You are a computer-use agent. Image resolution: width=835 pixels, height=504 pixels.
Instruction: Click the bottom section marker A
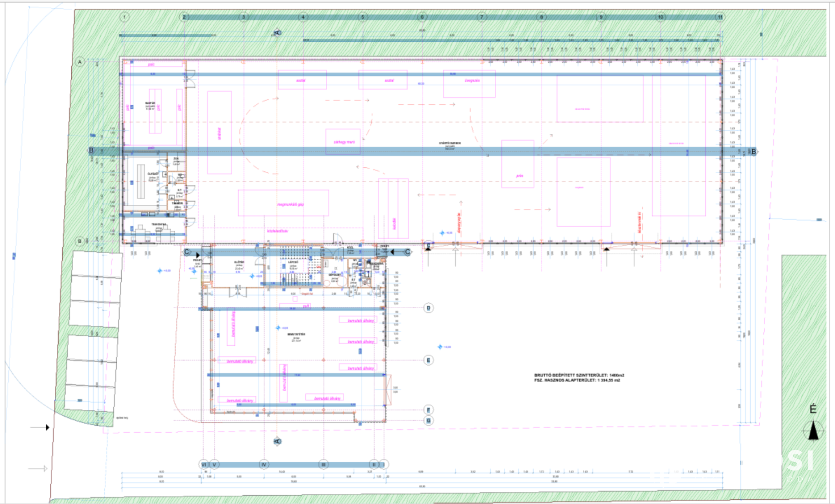(277, 441)
